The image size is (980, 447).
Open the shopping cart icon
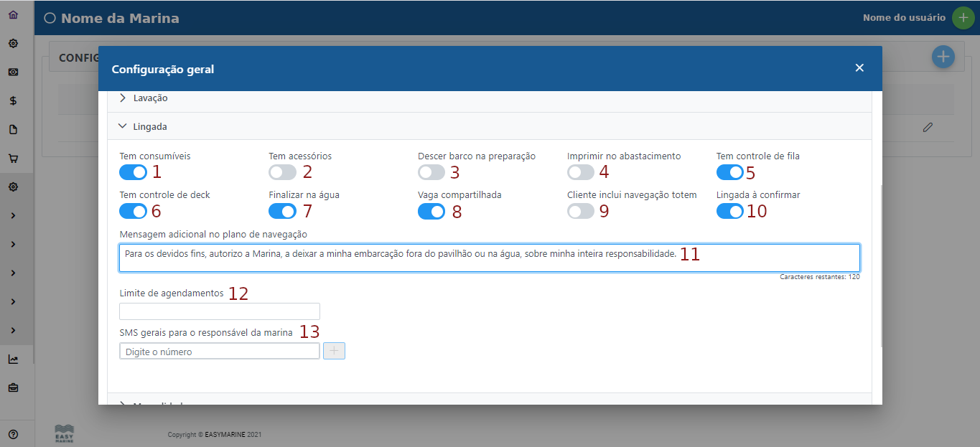[12, 159]
